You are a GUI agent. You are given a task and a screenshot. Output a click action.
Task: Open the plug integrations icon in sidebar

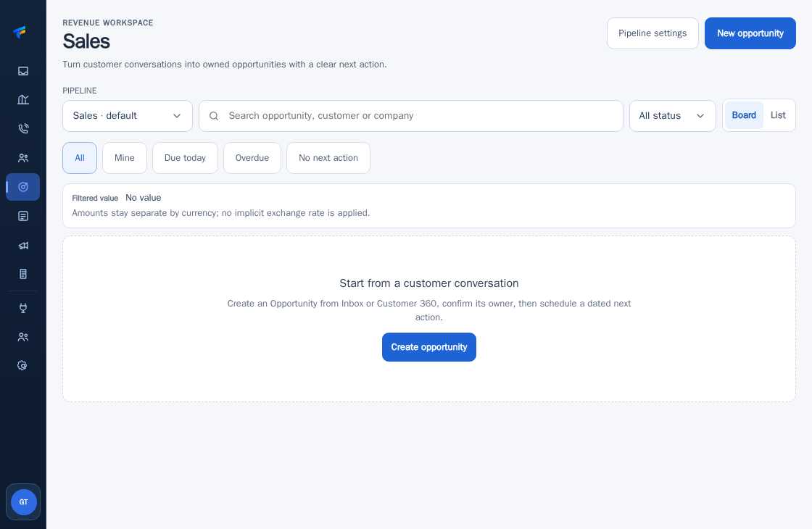click(22, 308)
